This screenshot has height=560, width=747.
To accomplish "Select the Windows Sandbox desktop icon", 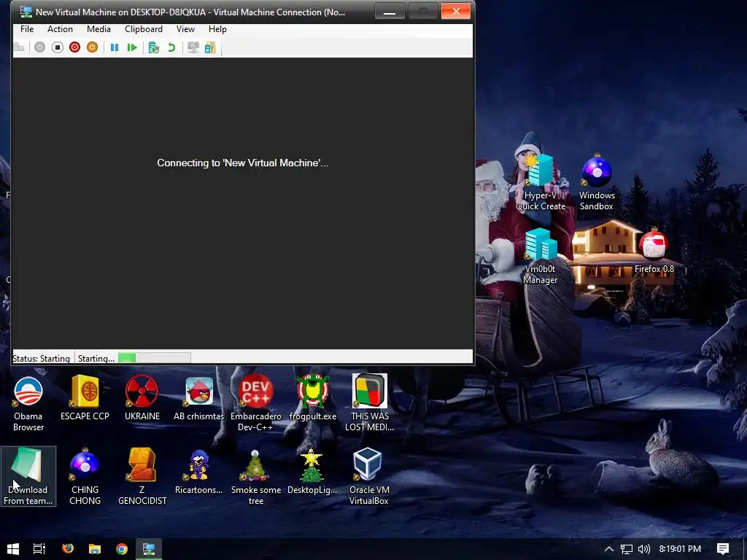I will pos(597,182).
